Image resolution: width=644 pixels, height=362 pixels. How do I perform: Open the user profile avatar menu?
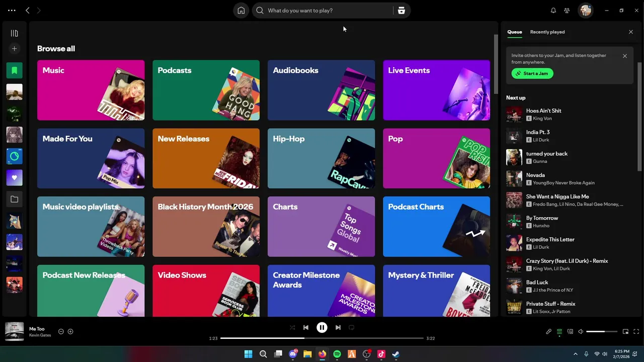pyautogui.click(x=585, y=10)
